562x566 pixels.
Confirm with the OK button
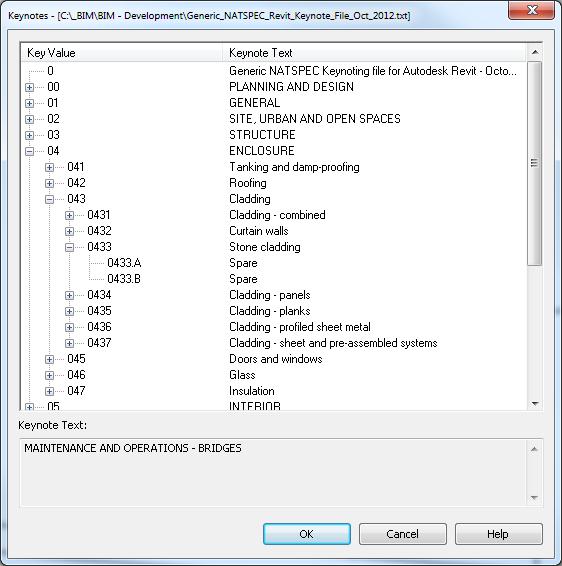click(x=307, y=534)
